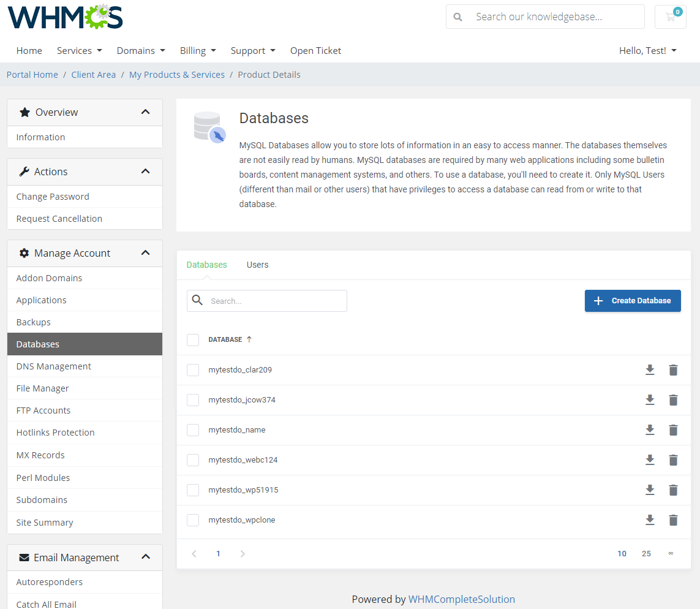Viewport: 700px width, 609px height.
Task: Switch to the Users tab
Action: point(257,265)
